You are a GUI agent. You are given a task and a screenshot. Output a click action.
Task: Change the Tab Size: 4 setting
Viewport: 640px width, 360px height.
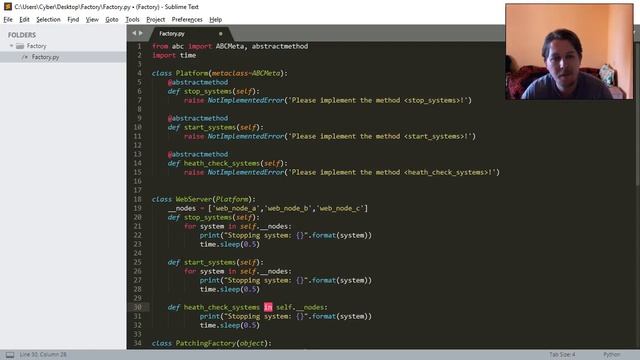[562, 355]
